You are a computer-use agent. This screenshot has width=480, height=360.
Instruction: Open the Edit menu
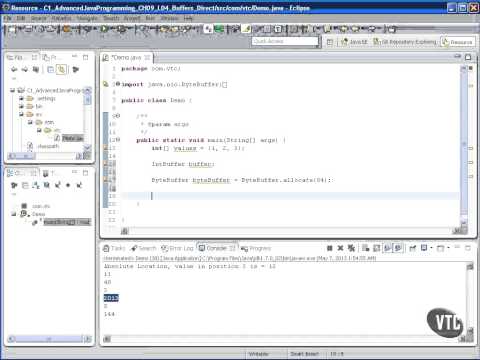click(21, 18)
